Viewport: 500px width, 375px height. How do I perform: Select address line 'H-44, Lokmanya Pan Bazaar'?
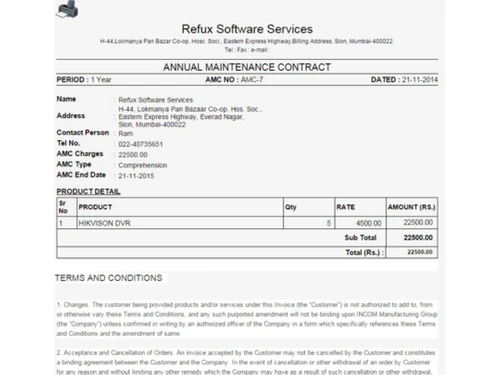190,109
